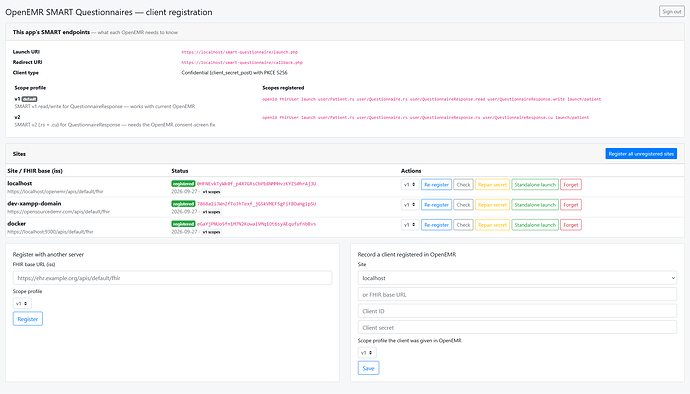Open scope profile dropdown above Save button
The image size is (690, 394).
tap(367, 353)
